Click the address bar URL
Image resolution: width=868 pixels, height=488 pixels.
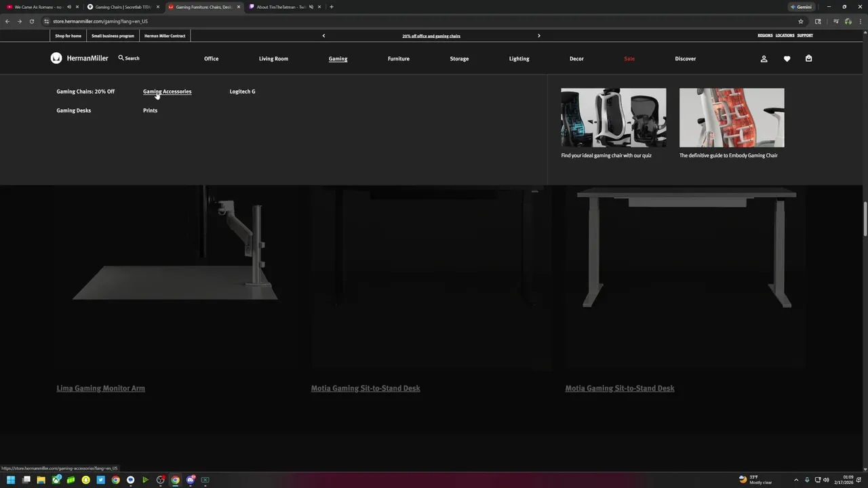tap(100, 21)
